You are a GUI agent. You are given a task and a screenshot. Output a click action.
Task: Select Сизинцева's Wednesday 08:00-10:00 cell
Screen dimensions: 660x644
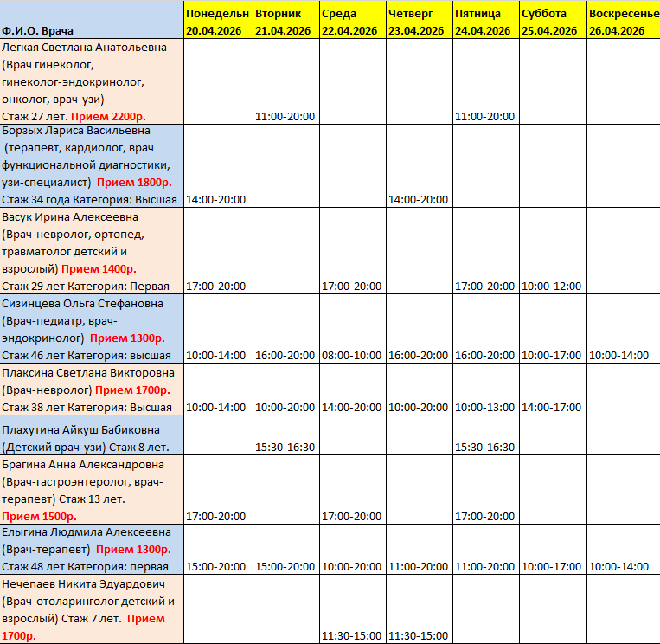352,356
